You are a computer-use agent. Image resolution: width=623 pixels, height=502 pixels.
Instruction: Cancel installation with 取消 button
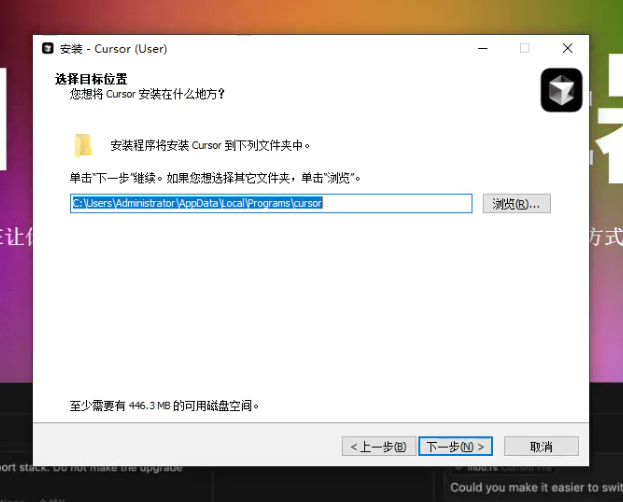pos(541,446)
